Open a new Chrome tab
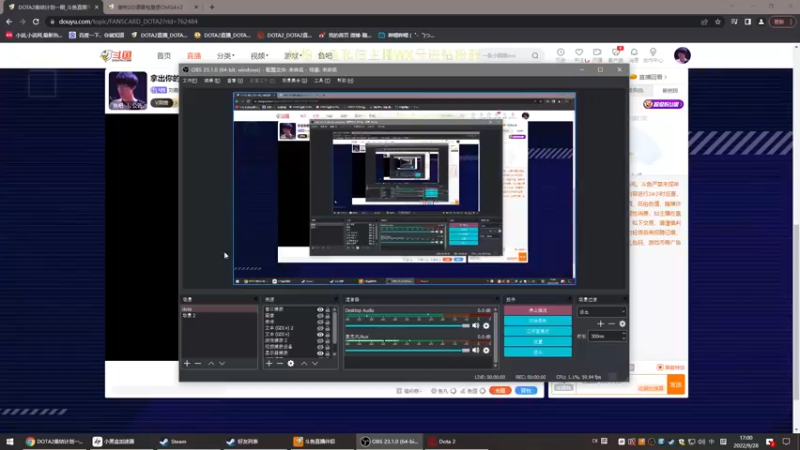 point(212,7)
